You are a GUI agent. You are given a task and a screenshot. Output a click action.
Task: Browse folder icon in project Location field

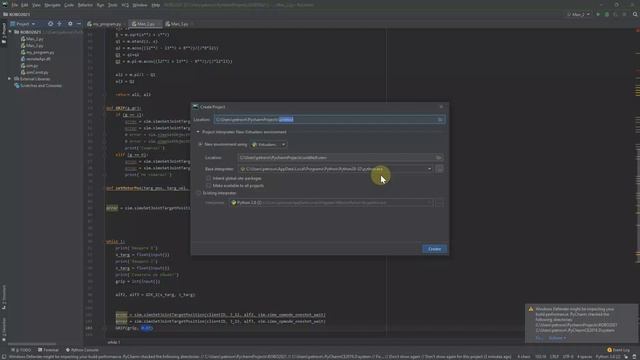pos(440,120)
